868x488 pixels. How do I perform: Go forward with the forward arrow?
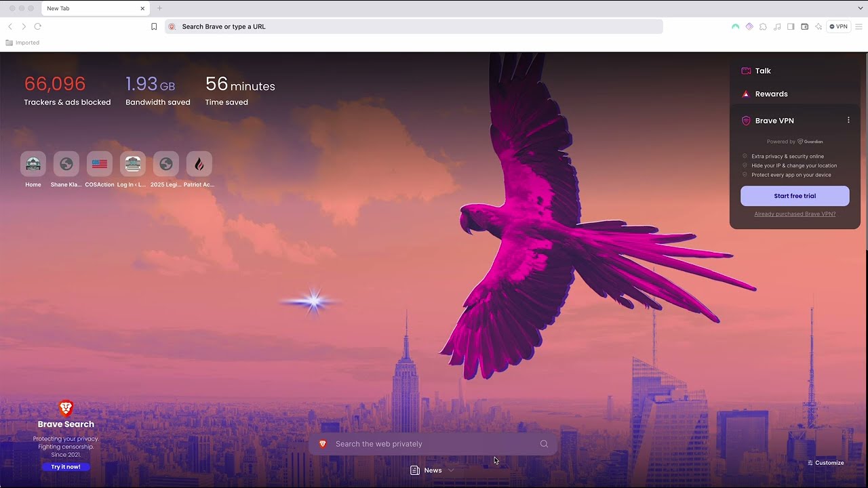[x=24, y=26]
